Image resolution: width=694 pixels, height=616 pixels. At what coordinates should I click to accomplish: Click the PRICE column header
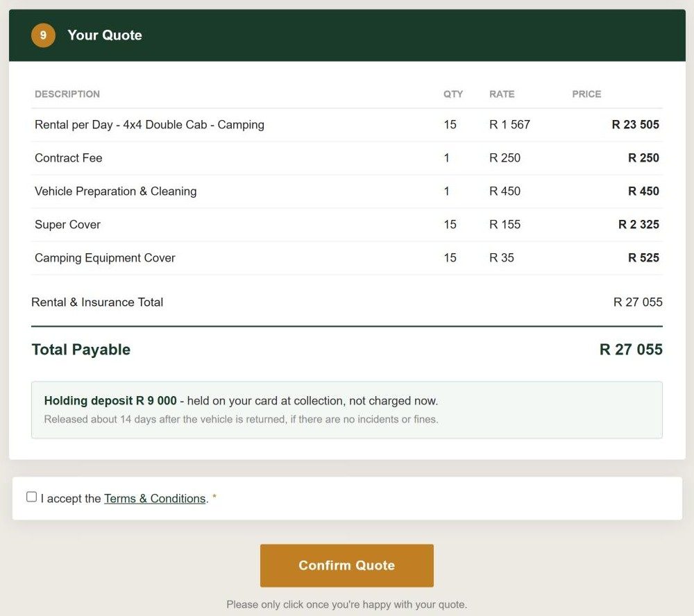pyautogui.click(x=586, y=94)
